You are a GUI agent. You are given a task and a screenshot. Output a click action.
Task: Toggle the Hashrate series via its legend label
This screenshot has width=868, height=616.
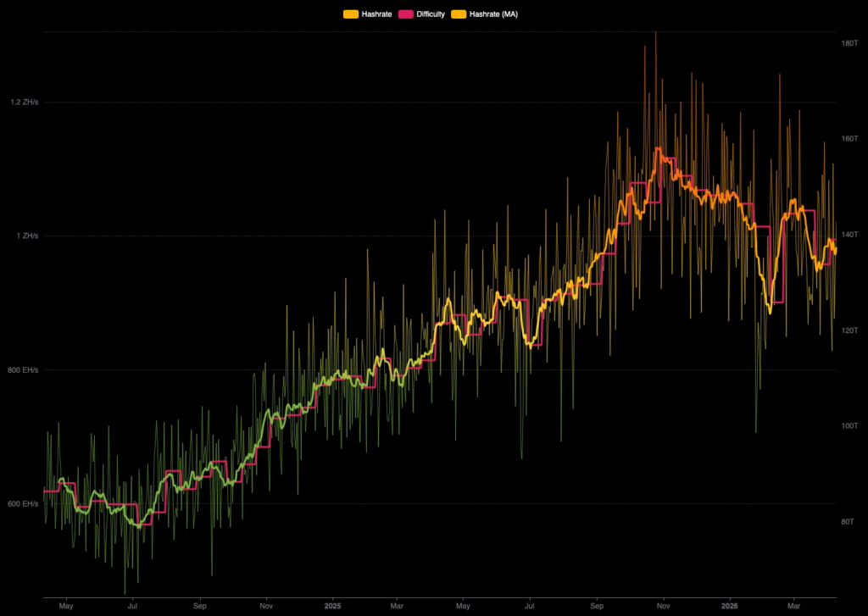[x=376, y=14]
